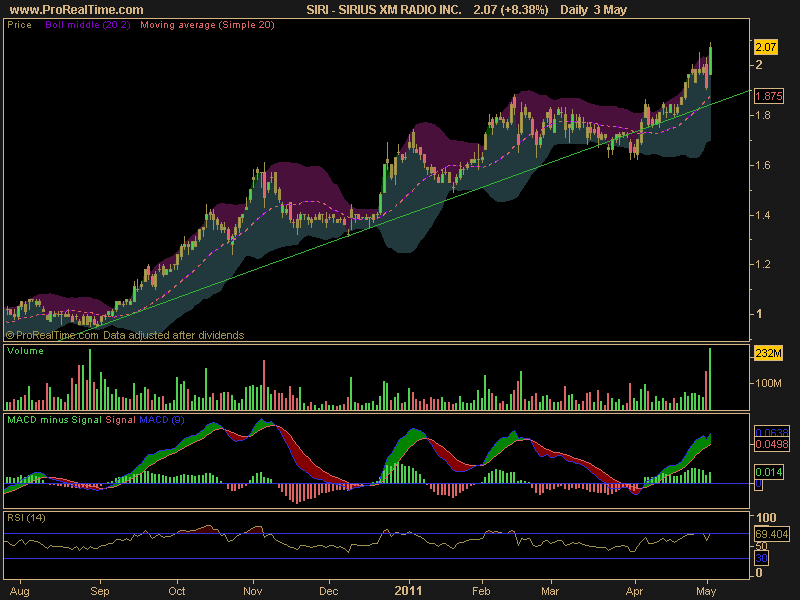
Task: Click the 1.6 price axis label
Action: [x=763, y=165]
